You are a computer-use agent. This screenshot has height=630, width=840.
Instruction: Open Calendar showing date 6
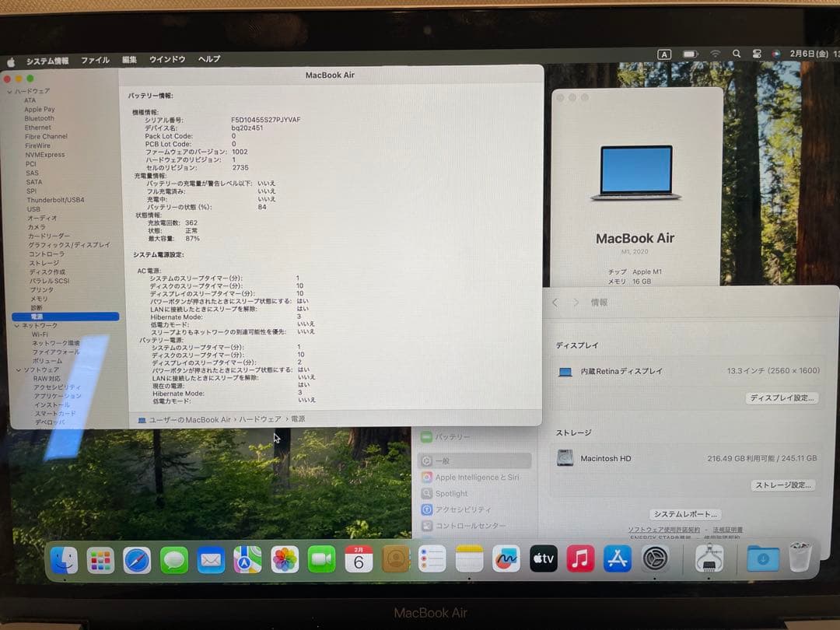click(359, 559)
